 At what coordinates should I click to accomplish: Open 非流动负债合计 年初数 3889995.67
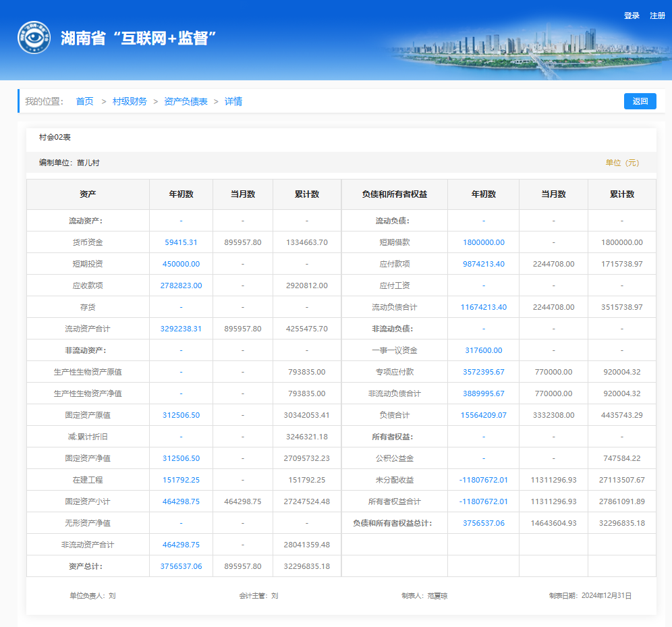coord(484,393)
